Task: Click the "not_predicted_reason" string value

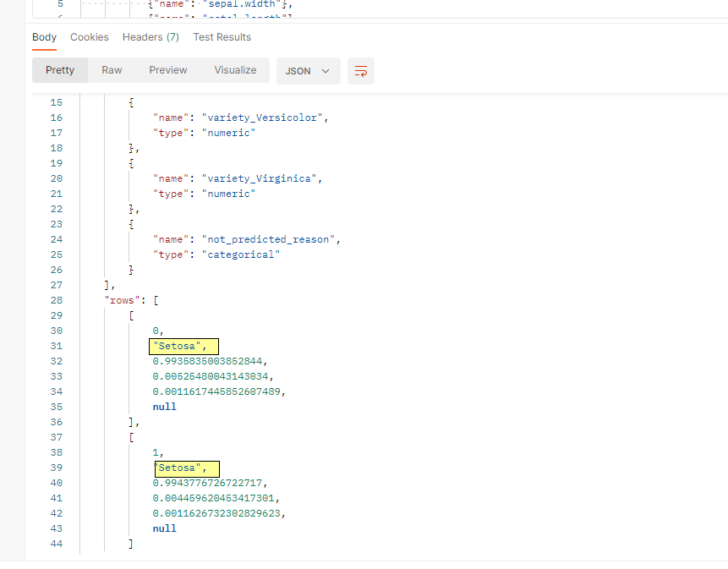Action: click(268, 239)
